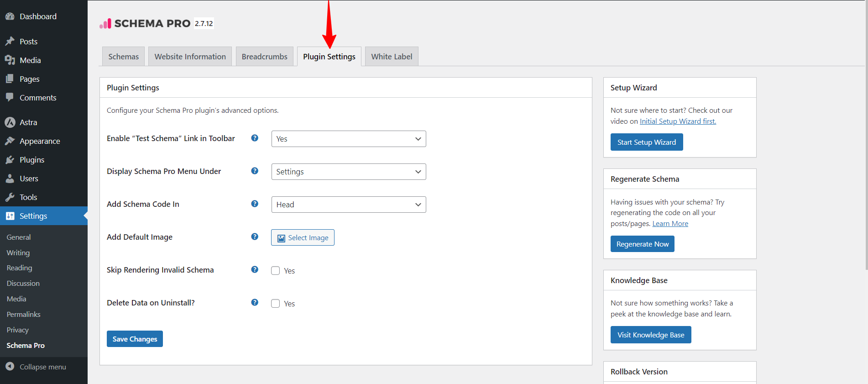Enable Skip Rendering Invalid Schema checkbox
Image resolution: width=868 pixels, height=384 pixels.
(276, 270)
